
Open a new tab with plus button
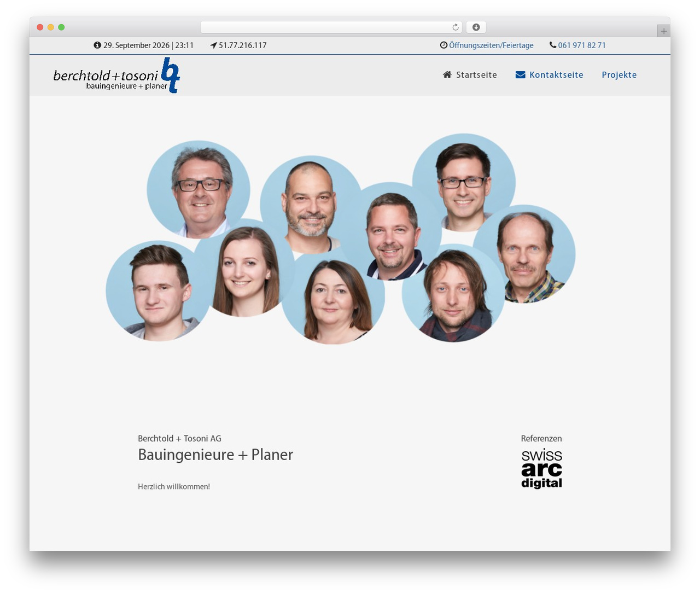[663, 31]
